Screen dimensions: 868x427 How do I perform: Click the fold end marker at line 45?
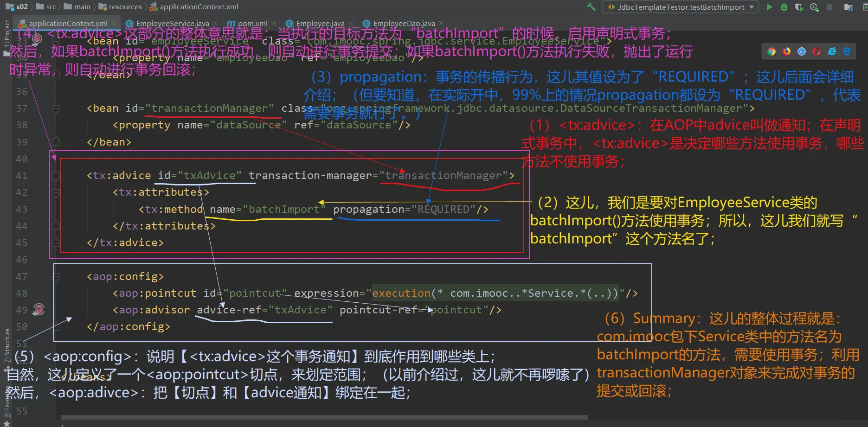(56, 242)
